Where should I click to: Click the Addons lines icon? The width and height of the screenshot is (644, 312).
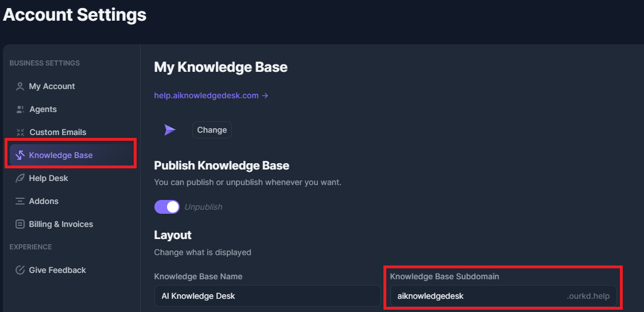20,202
